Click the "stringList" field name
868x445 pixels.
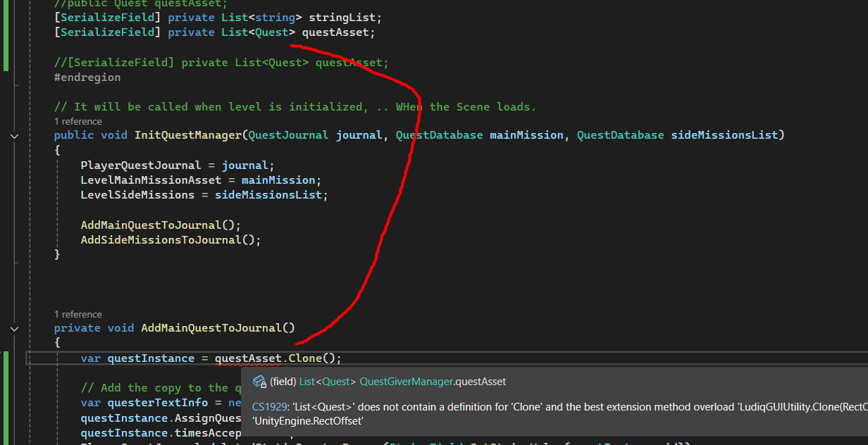click(x=342, y=18)
